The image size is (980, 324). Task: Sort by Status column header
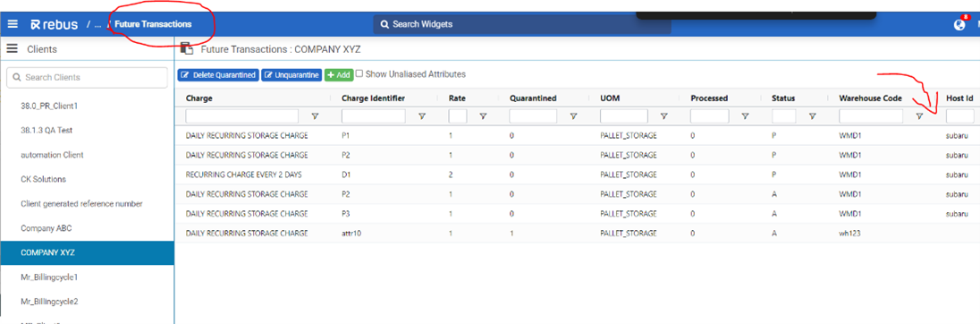click(783, 98)
